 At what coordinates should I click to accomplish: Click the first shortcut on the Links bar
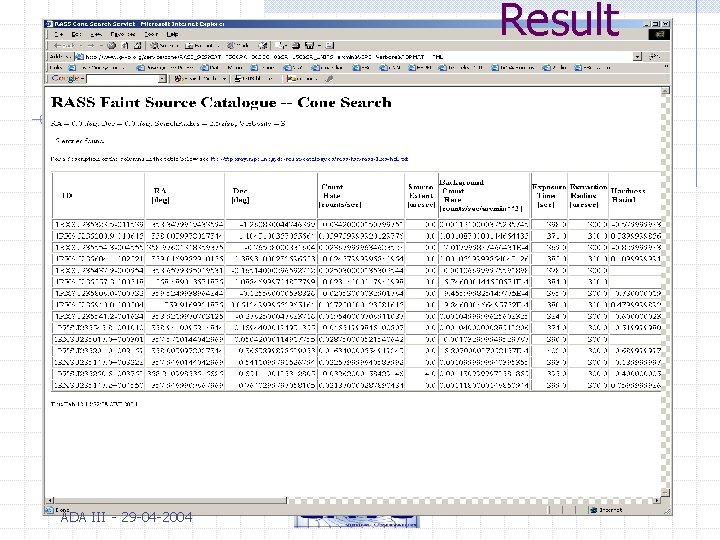click(96, 68)
